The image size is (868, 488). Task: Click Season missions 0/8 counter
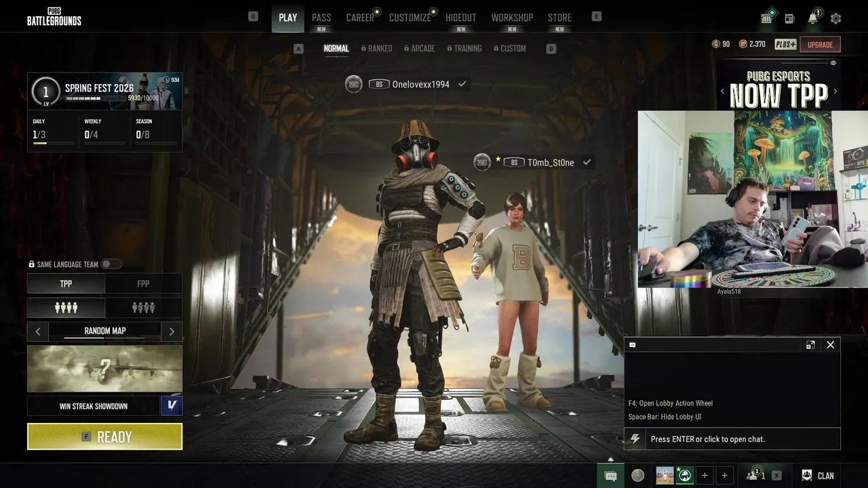pyautogui.click(x=142, y=135)
